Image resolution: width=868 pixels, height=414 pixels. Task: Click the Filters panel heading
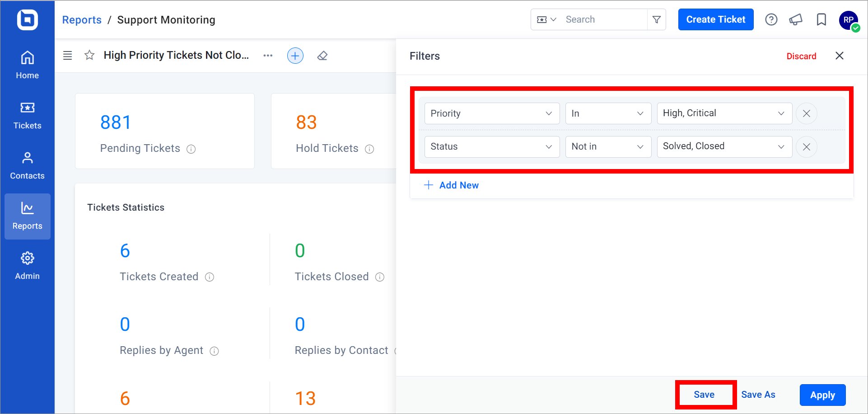(425, 56)
